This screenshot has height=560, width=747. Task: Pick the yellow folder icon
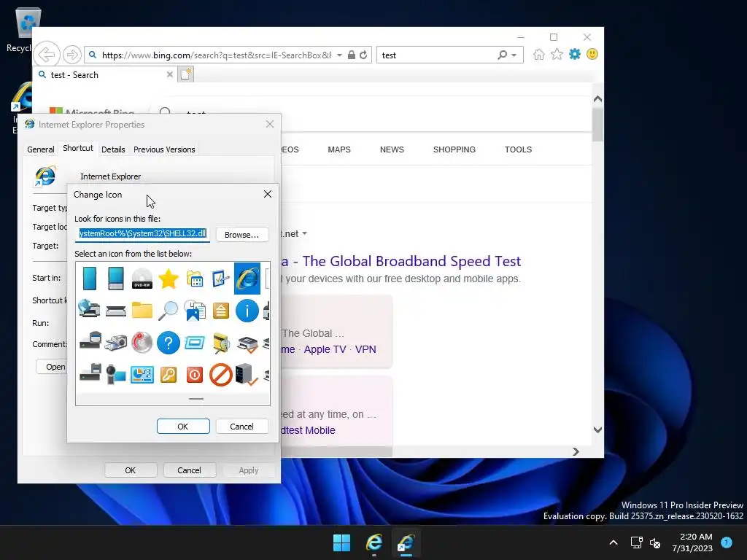pos(142,311)
